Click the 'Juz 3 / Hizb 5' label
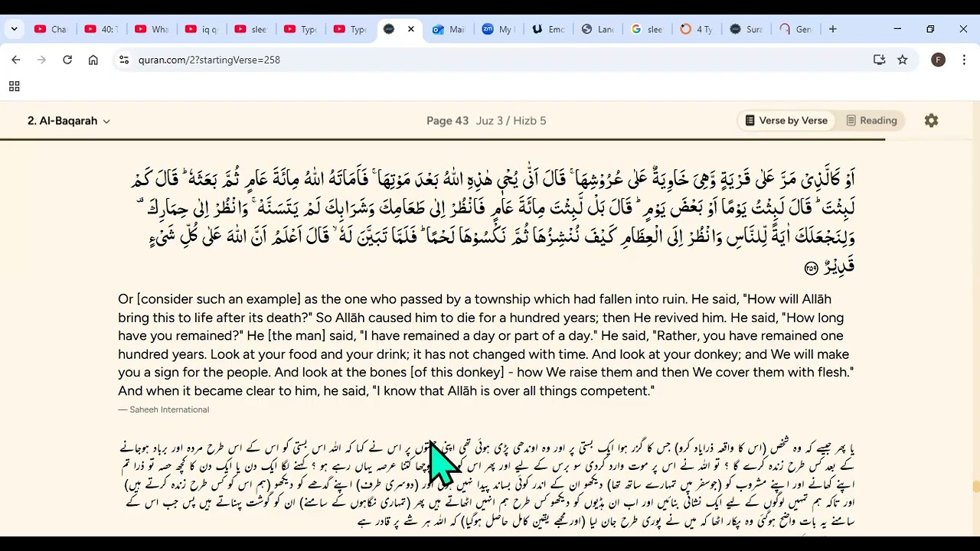Screen dimensions: 980x551 click(511, 121)
